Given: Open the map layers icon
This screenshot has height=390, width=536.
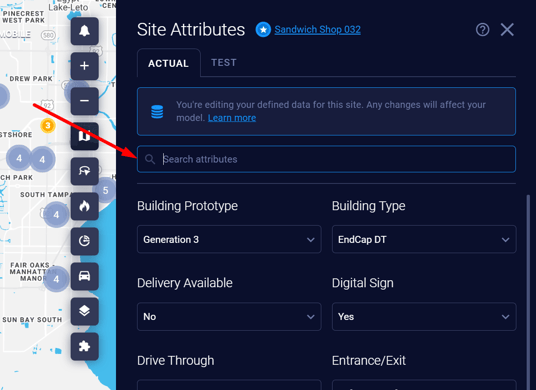Looking at the screenshot, I should (84, 311).
